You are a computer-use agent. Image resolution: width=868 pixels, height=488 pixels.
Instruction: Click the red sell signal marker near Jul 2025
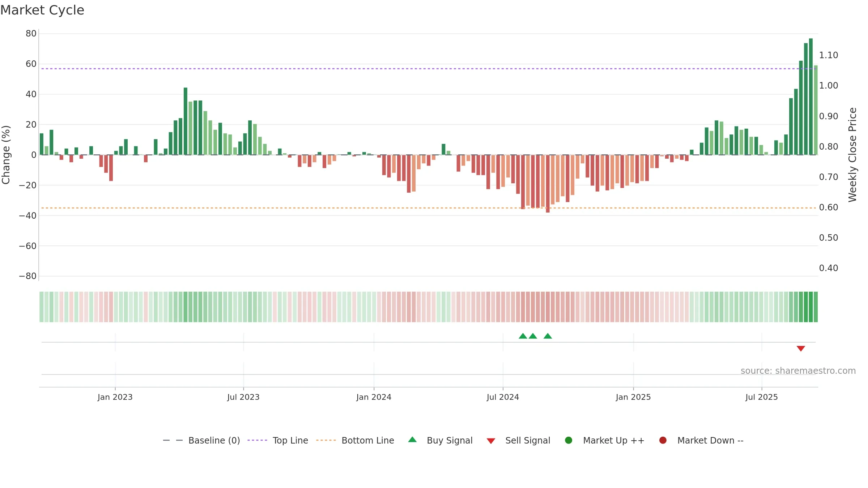(x=801, y=348)
